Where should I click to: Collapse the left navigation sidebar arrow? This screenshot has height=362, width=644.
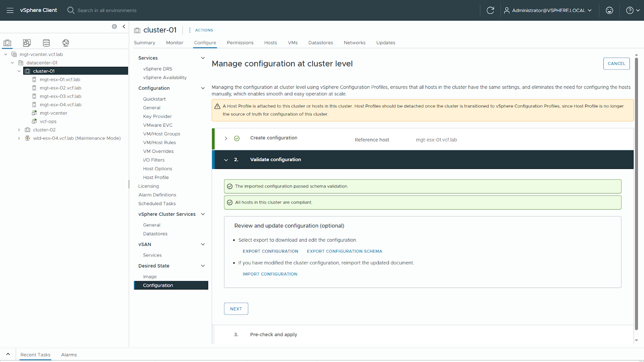[124, 27]
